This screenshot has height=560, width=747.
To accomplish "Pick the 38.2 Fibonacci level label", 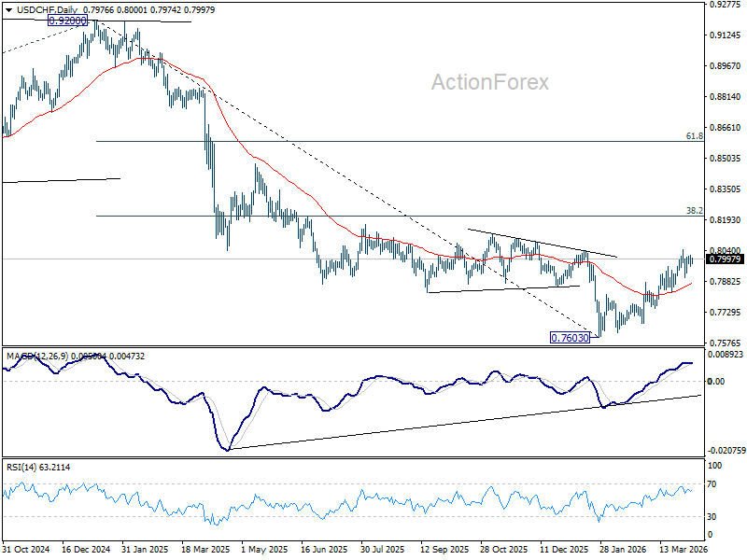I will (694, 211).
